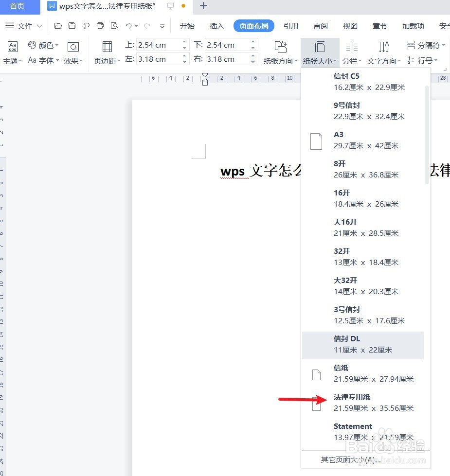Choose 大32开 paper size
The image size is (450, 476).
click(x=363, y=286)
